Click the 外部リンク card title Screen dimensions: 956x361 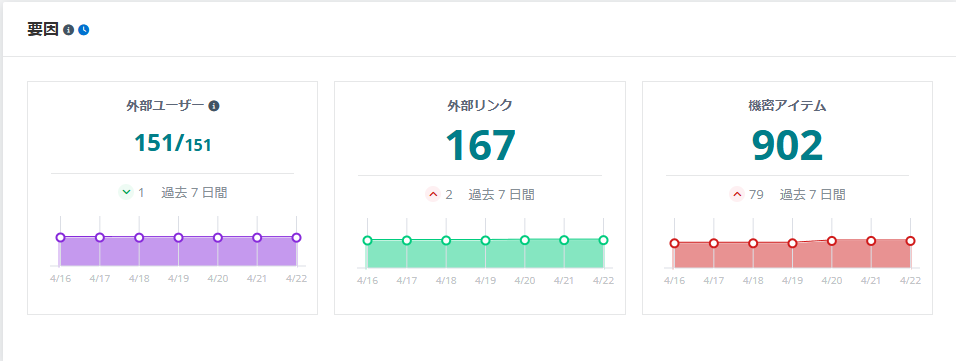click(480, 106)
